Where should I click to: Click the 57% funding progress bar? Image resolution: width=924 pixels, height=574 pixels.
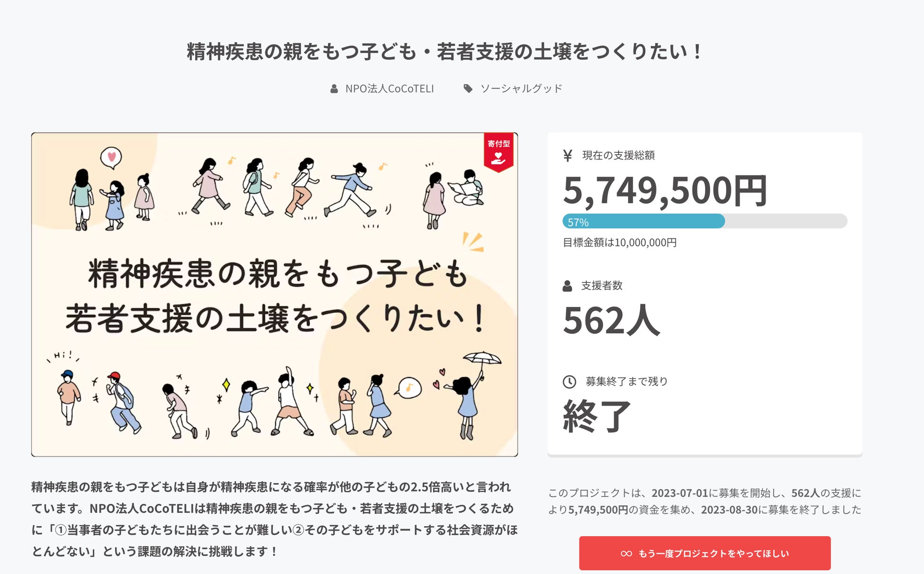pos(704,221)
